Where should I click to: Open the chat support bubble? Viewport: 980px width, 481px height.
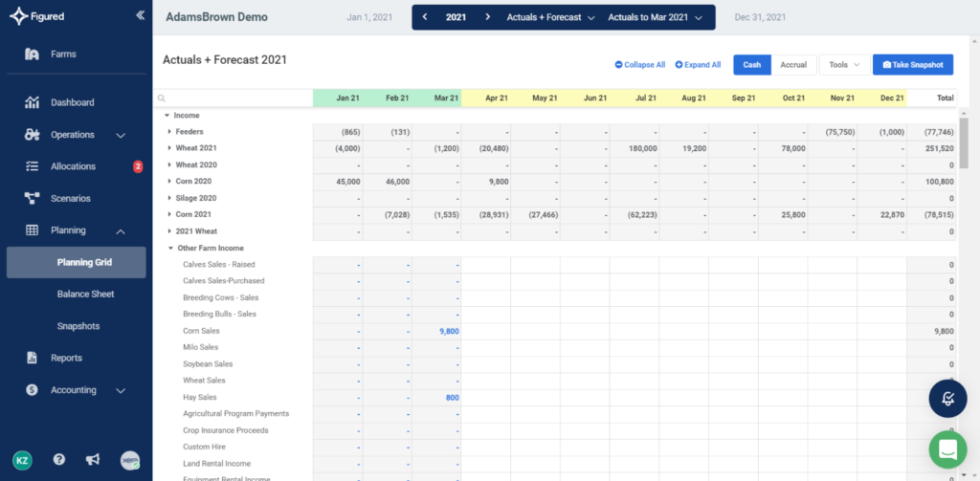point(947,449)
